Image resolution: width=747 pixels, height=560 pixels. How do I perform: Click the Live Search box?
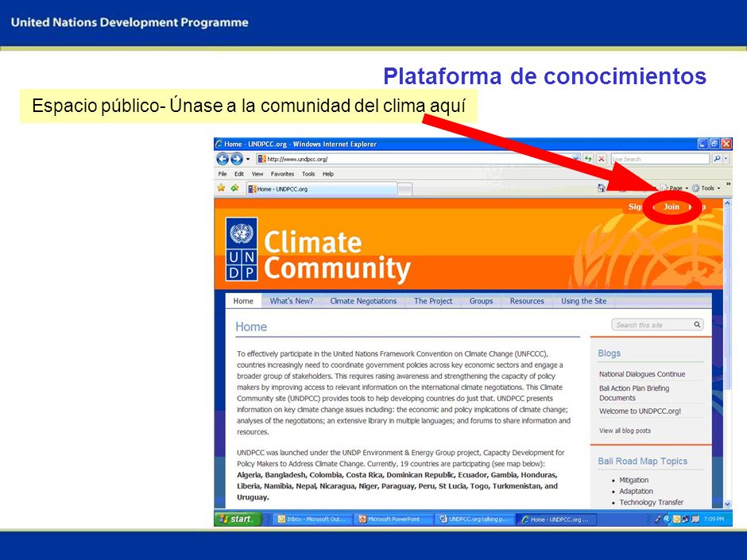coord(660,159)
